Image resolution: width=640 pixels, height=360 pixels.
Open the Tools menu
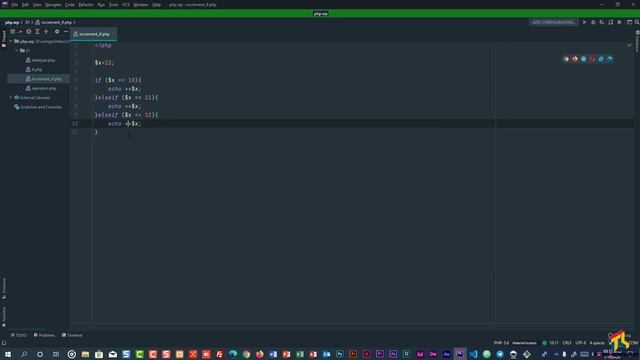[114, 4]
